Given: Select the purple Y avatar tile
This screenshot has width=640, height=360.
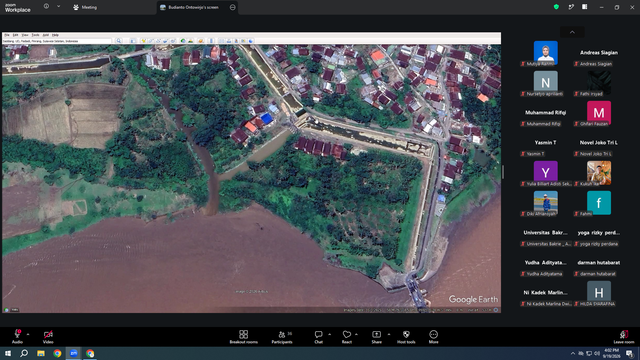Looking at the screenshot, I should coord(545,173).
